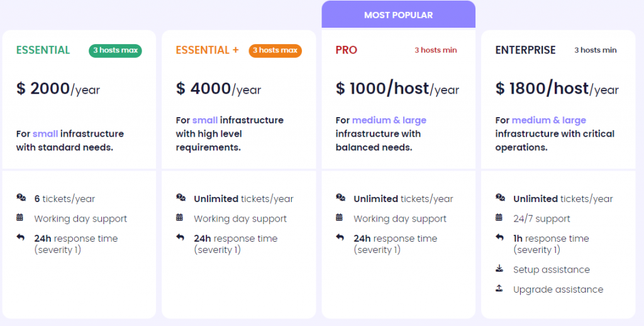Image resolution: width=644 pixels, height=326 pixels.
Task: Click the ENTERPRISE plan title
Action: coord(525,50)
